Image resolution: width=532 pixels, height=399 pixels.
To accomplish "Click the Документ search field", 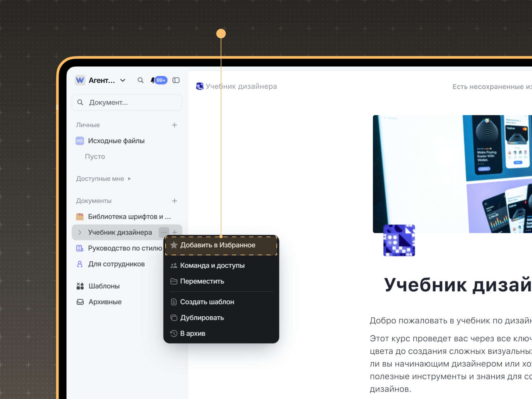I will pyautogui.click(x=127, y=103).
